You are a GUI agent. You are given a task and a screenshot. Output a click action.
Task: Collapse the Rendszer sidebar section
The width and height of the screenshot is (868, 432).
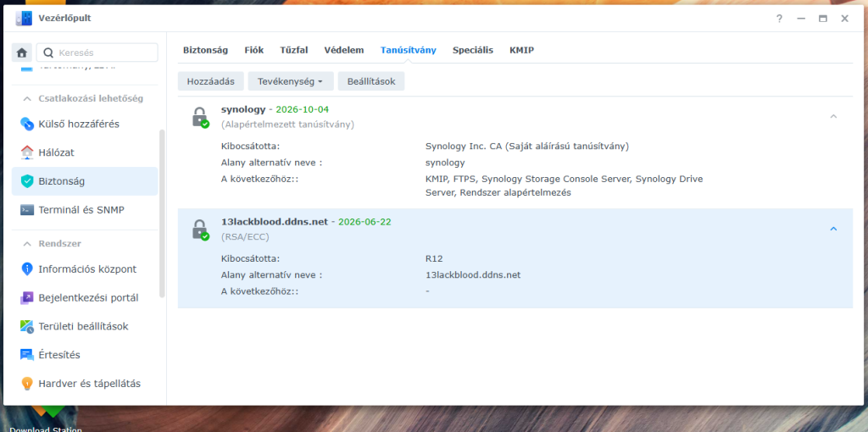(x=27, y=244)
